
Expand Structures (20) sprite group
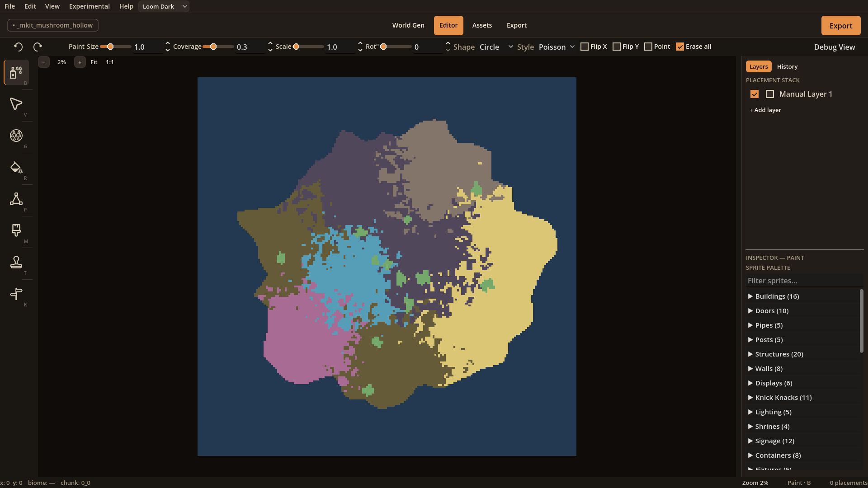click(802, 354)
